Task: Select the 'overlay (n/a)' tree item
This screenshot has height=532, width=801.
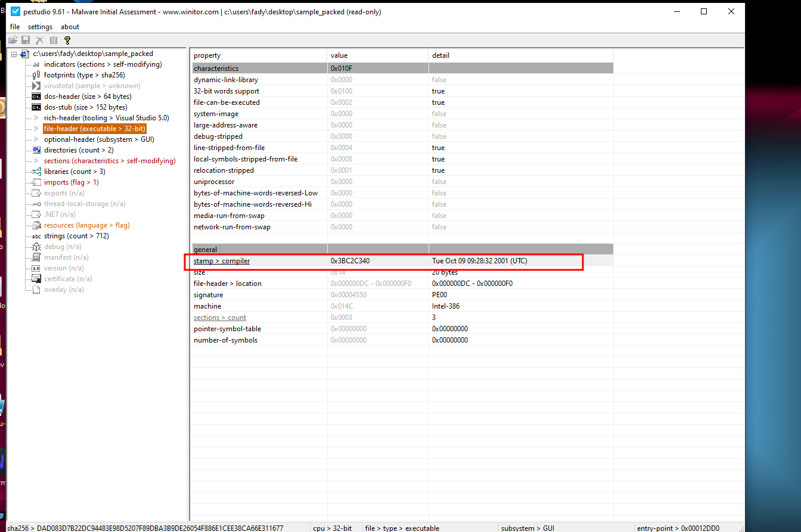Action: [x=64, y=290]
